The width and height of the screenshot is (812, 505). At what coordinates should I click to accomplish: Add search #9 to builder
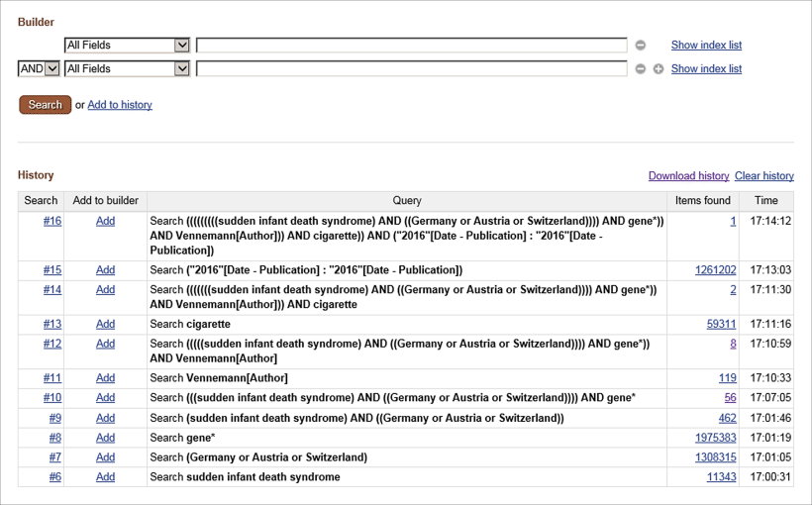click(x=106, y=418)
